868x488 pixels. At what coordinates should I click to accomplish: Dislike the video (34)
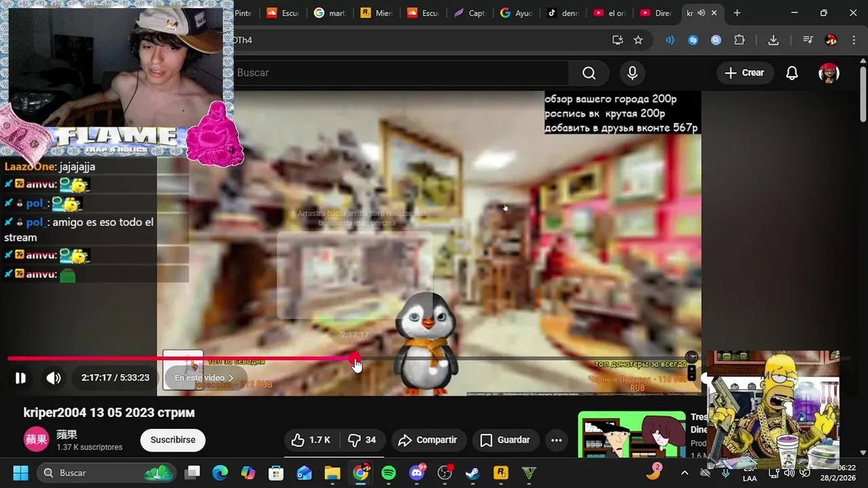click(362, 441)
